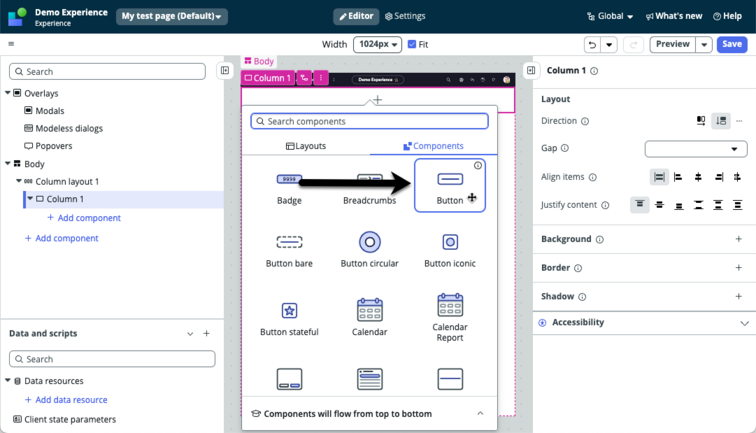Expand the Accessibility section
The image size is (756, 433).
[x=644, y=323]
